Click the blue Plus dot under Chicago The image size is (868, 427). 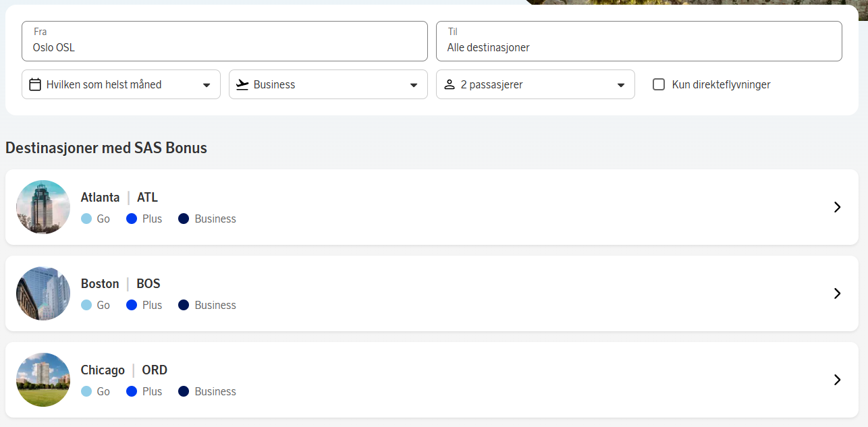[132, 391]
